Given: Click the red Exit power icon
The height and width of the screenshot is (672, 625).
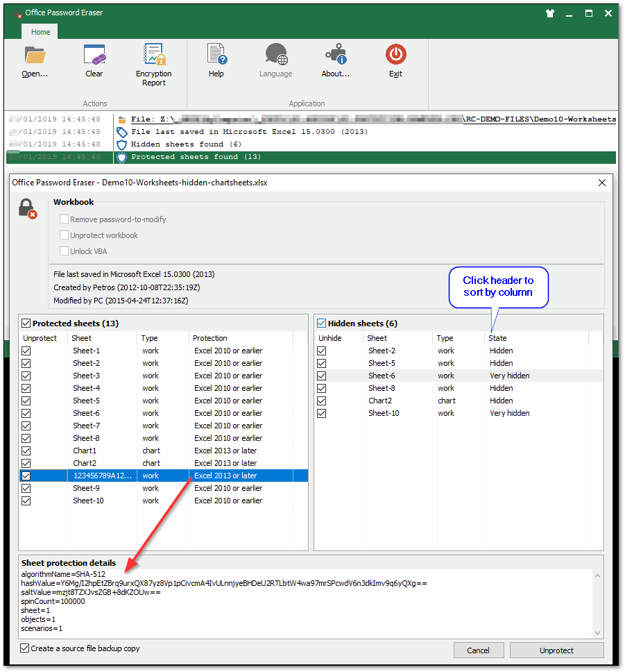Looking at the screenshot, I should (x=395, y=54).
